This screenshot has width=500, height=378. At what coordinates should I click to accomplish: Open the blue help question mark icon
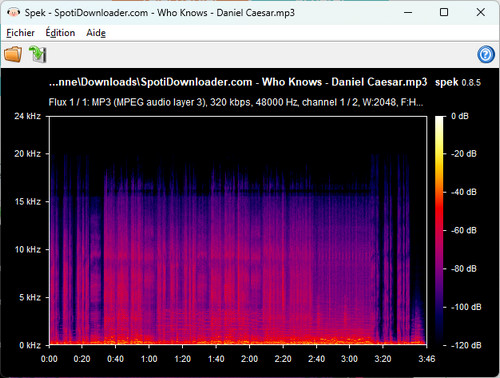pos(486,54)
